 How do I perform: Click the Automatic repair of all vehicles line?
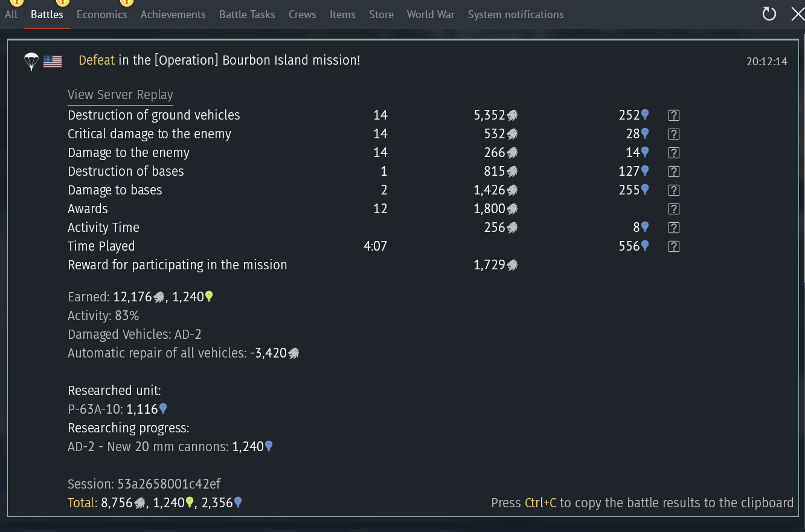click(184, 353)
